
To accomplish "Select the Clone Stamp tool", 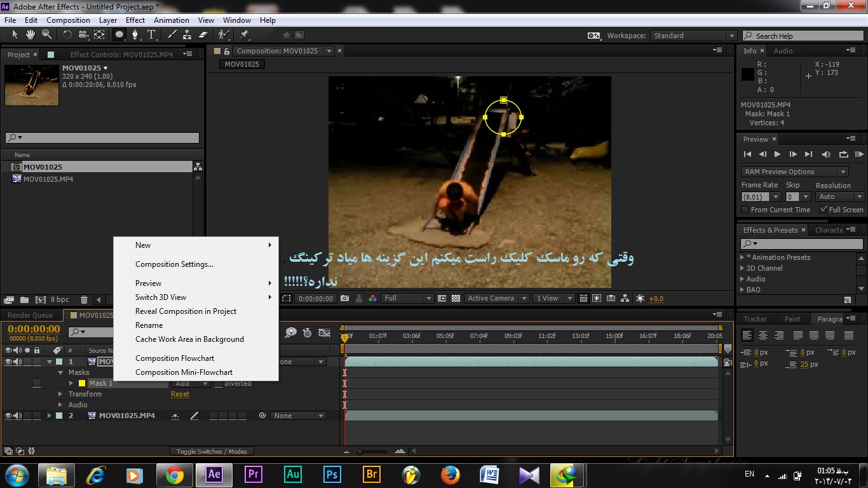I will pyautogui.click(x=187, y=35).
